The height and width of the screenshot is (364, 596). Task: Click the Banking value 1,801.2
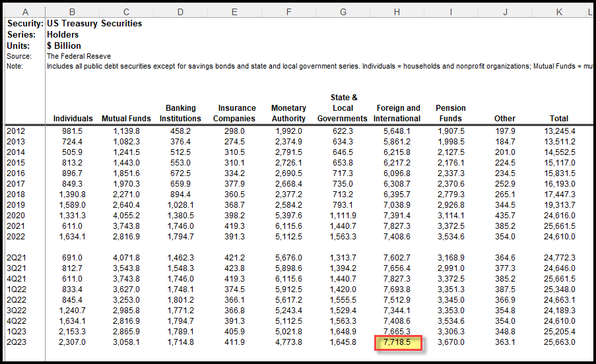[181, 300]
